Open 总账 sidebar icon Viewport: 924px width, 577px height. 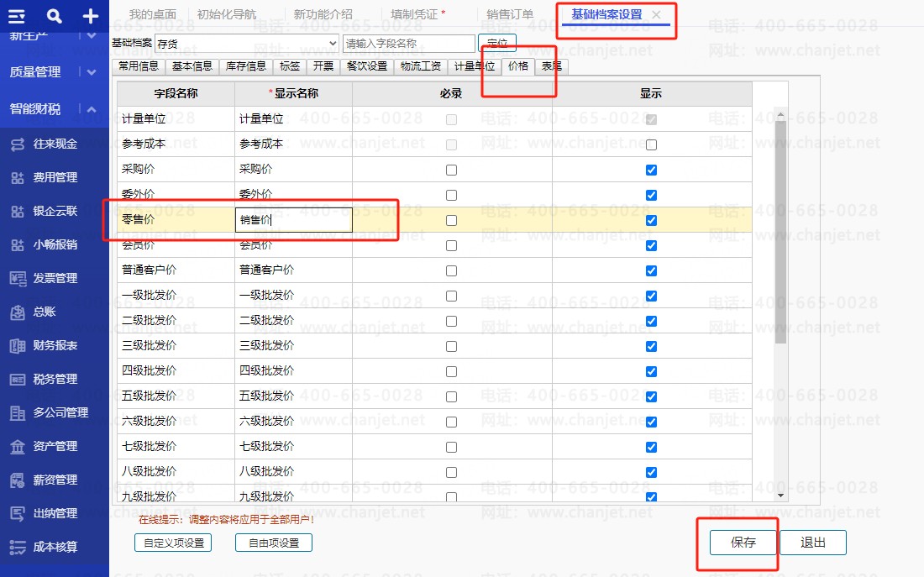[18, 312]
